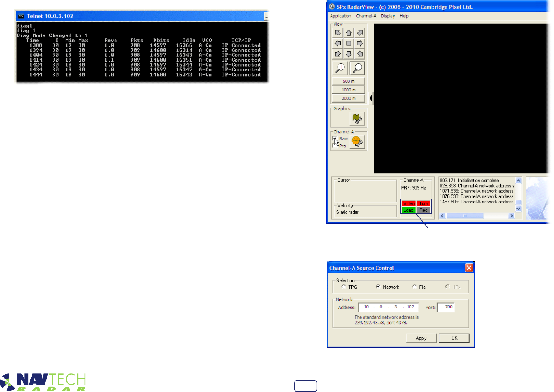
Task: Click the green Load status indicator
Action: [x=409, y=210]
